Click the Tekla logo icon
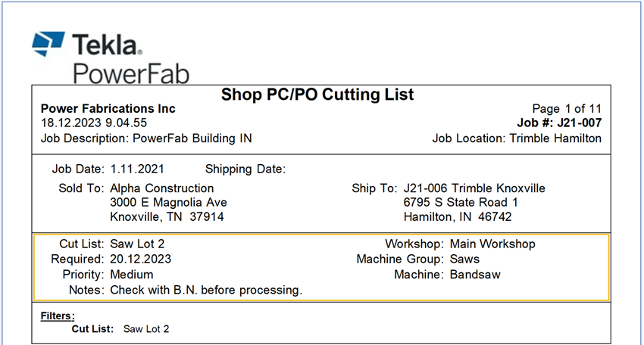Viewport: 644px width, 345px height. [48, 43]
